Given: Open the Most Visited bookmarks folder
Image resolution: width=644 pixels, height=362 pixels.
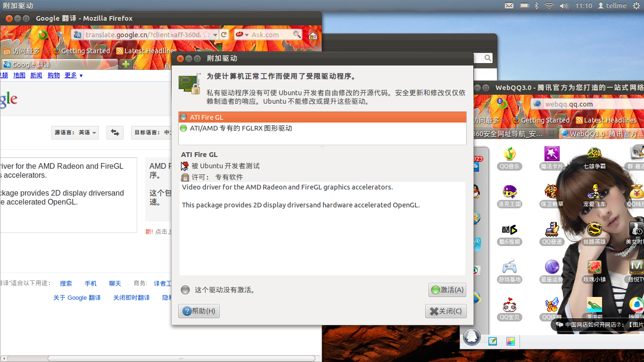Looking at the screenshot, I should [x=25, y=51].
